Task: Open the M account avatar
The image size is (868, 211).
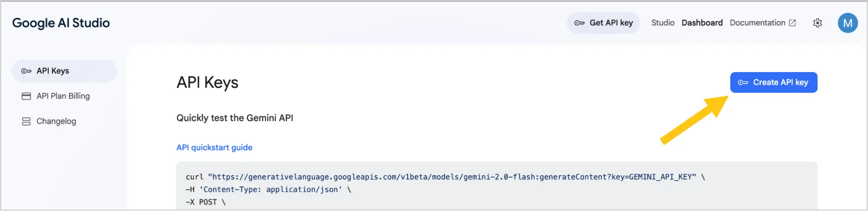Action: pos(848,23)
